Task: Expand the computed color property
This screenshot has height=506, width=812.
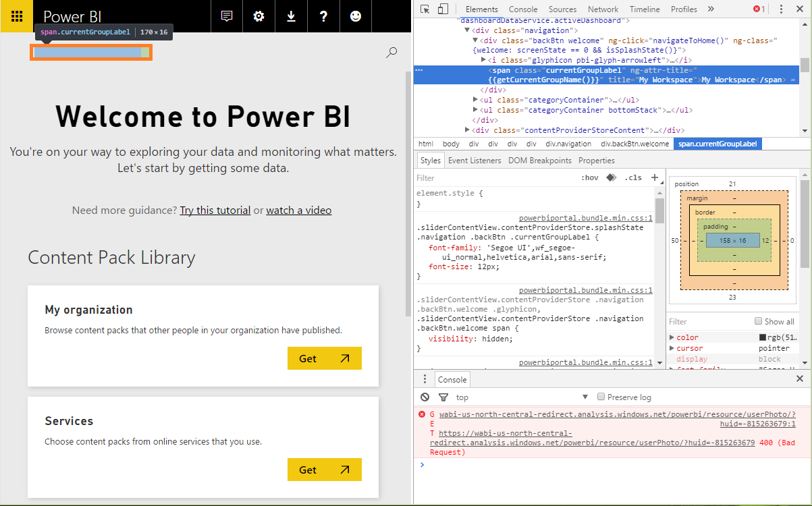Action: [672, 337]
